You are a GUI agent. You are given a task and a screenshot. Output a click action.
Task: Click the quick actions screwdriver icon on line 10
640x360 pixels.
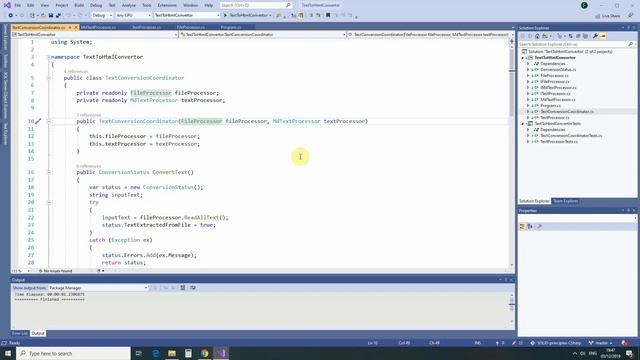(x=38, y=121)
